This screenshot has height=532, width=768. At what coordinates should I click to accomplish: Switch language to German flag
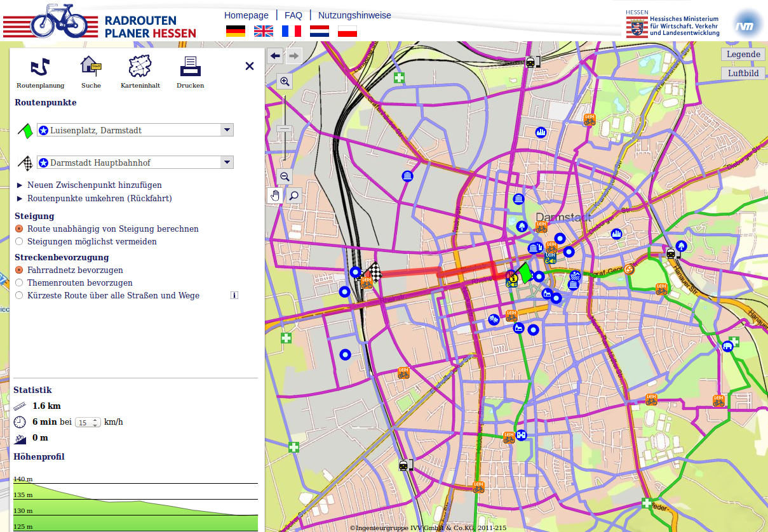[x=236, y=31]
